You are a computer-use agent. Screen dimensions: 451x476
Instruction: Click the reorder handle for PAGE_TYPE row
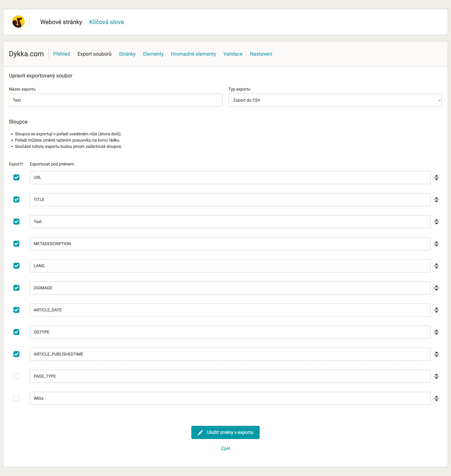point(436,376)
